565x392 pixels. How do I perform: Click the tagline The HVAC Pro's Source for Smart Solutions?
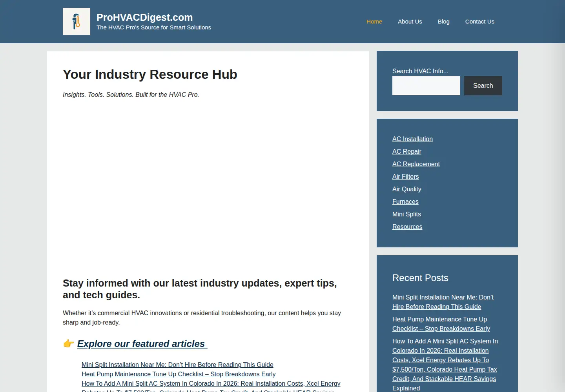tap(154, 27)
